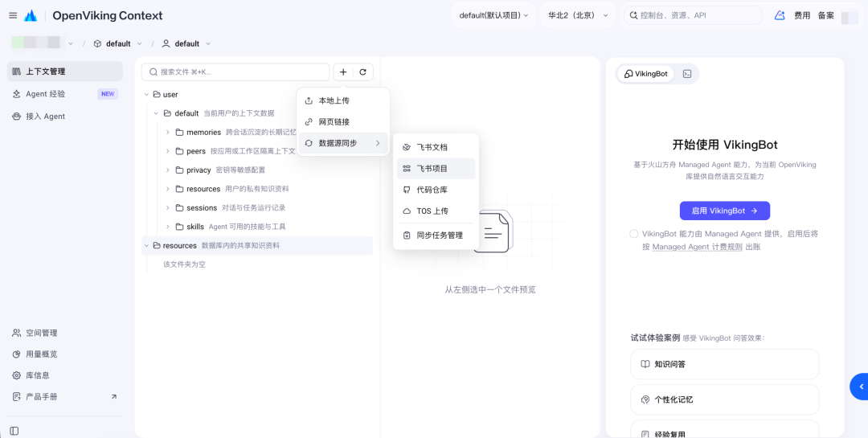Select 本地上传 in the add menu

click(x=343, y=100)
